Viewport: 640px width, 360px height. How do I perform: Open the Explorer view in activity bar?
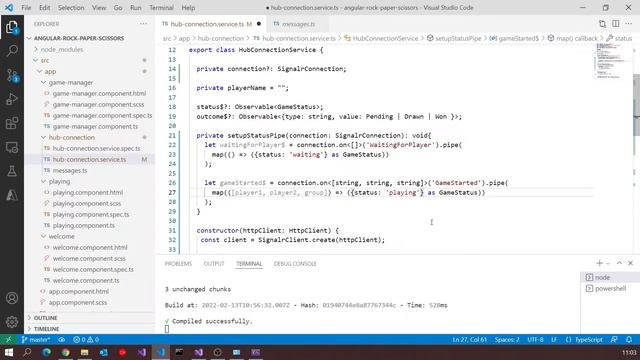click(x=12, y=27)
